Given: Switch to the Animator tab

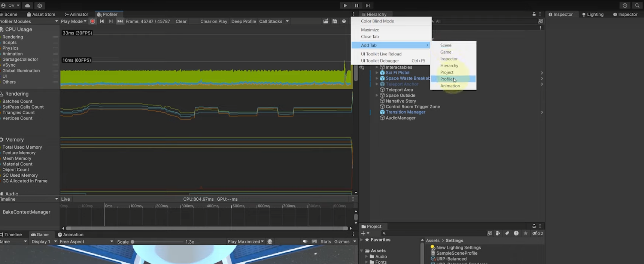Looking at the screenshot, I should pyautogui.click(x=76, y=14).
